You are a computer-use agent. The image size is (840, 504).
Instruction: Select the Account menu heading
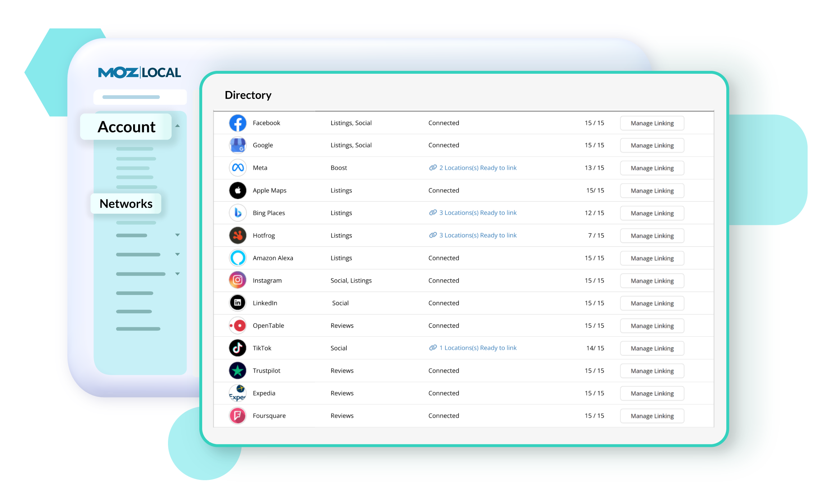[x=126, y=127]
